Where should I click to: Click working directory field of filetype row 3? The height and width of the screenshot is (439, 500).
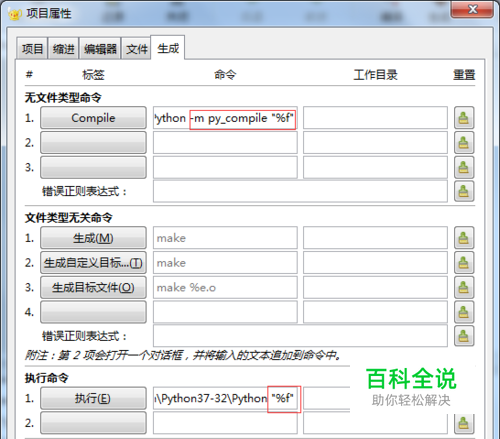pyautogui.click(x=375, y=167)
